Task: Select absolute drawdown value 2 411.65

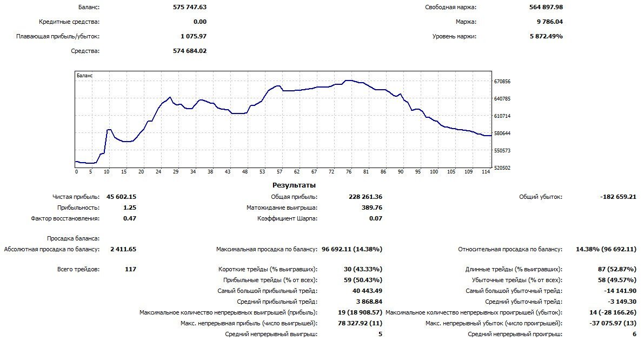Action: (x=123, y=249)
